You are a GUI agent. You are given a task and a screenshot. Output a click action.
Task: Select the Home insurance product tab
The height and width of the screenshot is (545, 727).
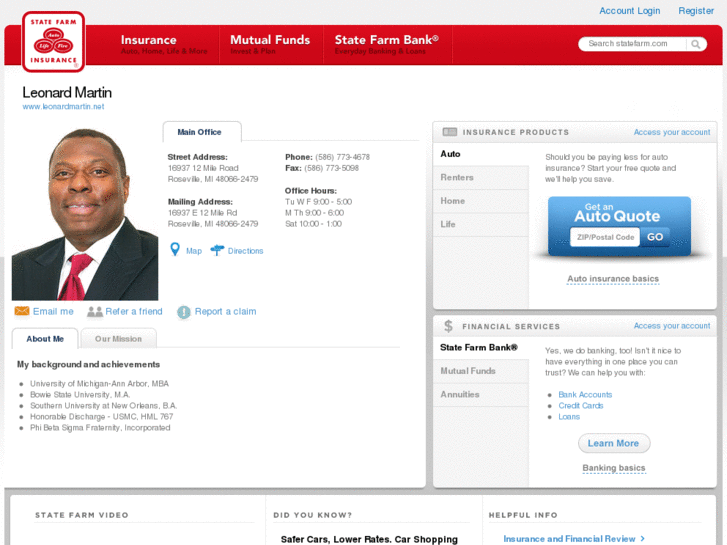point(481,201)
